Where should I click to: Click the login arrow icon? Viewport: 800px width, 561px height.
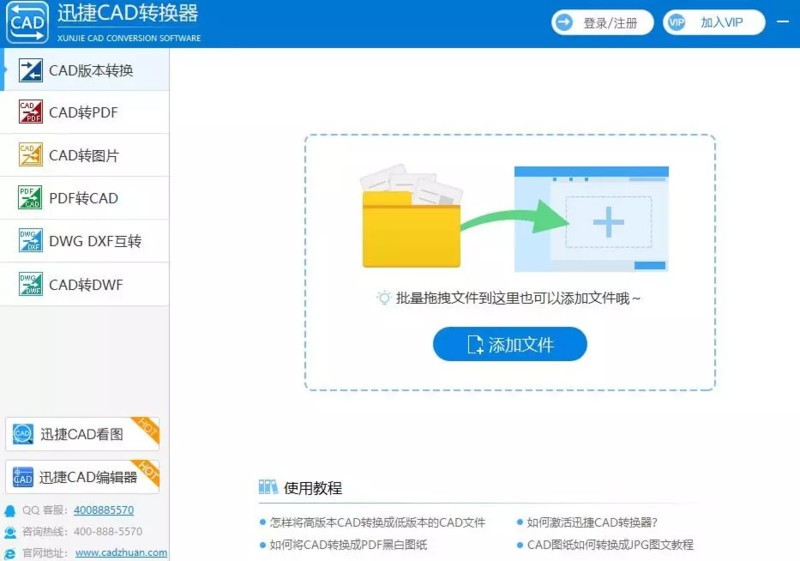tap(564, 22)
